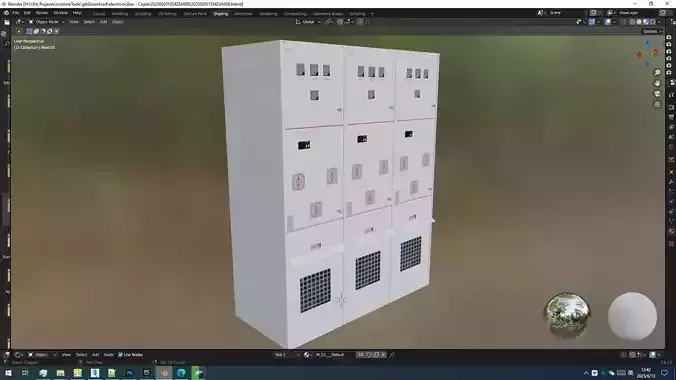This screenshot has height=380, width=676.
Task: Open Photoshop from the taskbar
Action: click(x=129, y=373)
